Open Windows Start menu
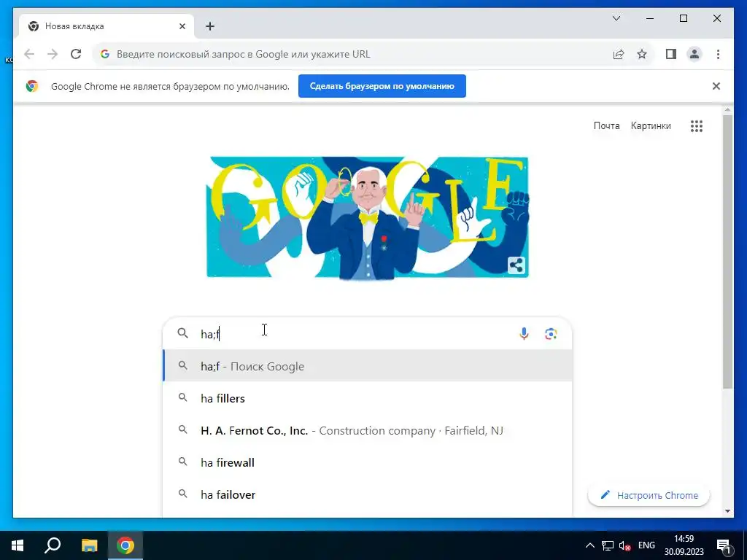The width and height of the screenshot is (747, 560). 18,545
